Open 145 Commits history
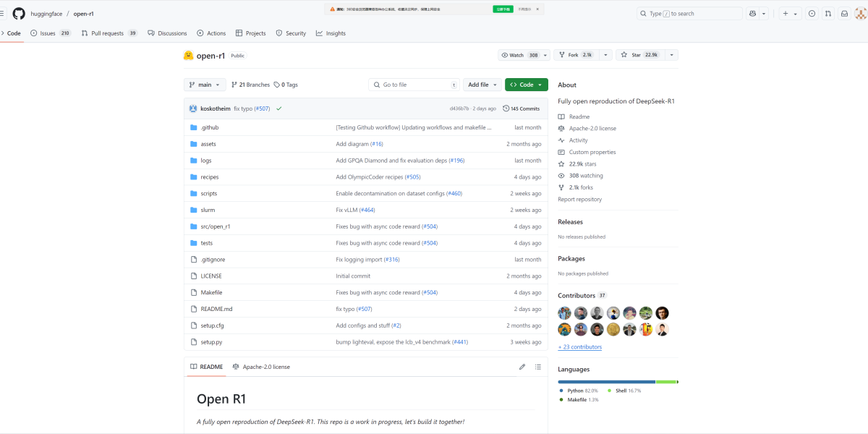Screen dimensions: 868x434 click(x=521, y=109)
